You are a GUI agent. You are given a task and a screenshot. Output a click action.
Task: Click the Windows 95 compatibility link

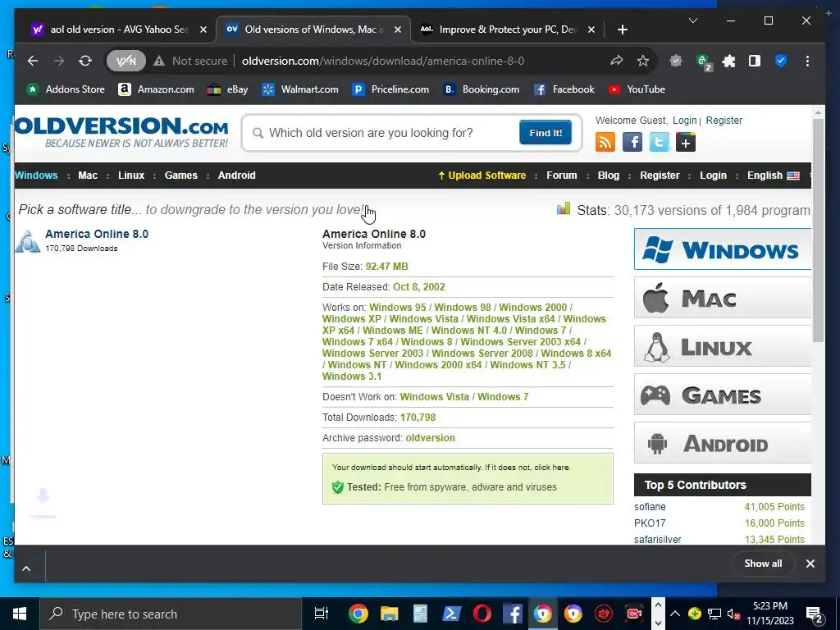398,308
